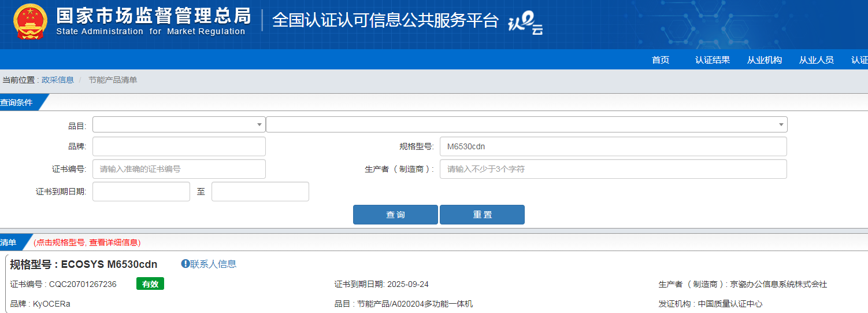Click the 重置 reset button

(482, 215)
